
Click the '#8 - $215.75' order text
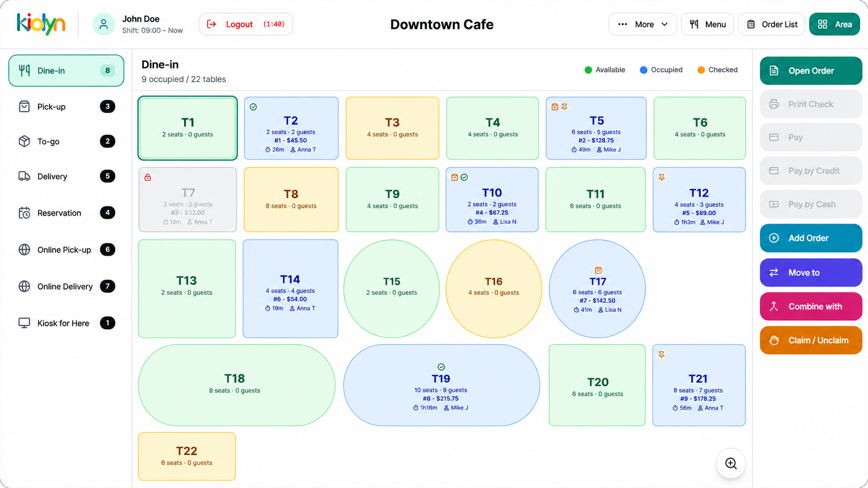point(441,398)
